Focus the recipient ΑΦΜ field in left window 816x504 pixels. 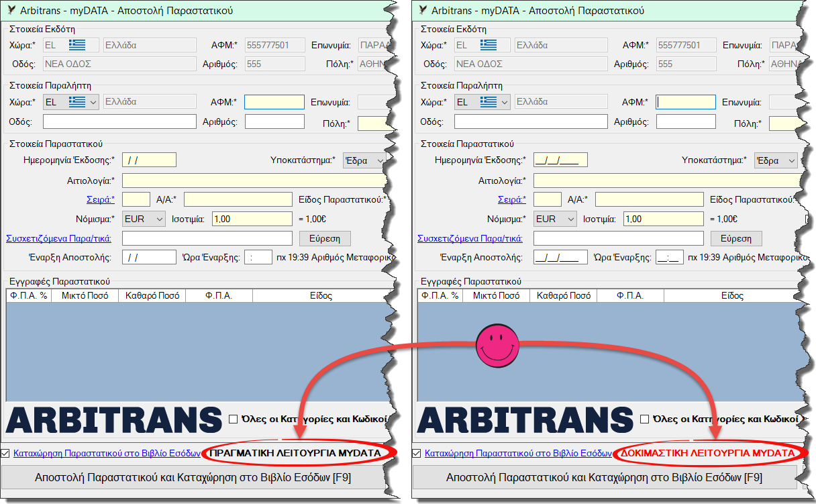click(274, 102)
